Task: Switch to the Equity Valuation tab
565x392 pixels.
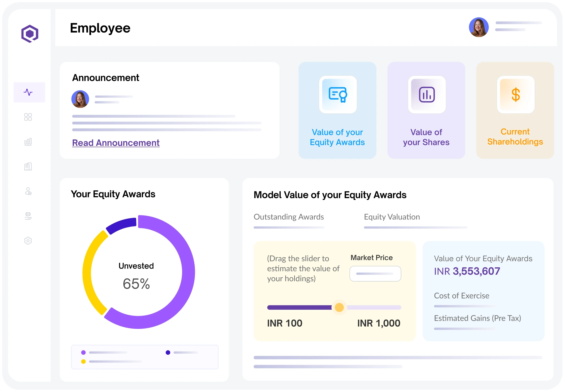Action: point(392,217)
